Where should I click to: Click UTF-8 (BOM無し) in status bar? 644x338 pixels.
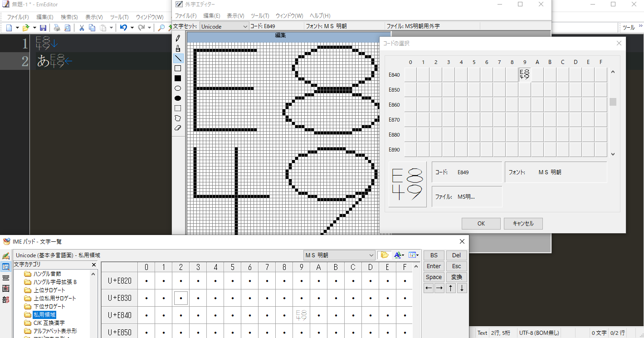[539, 333]
